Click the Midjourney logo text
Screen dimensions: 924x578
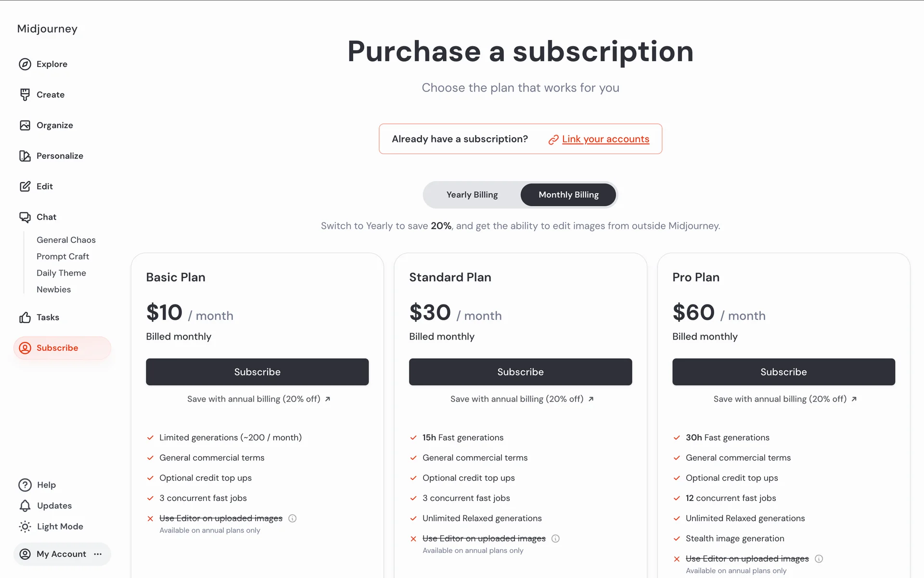[x=47, y=29]
